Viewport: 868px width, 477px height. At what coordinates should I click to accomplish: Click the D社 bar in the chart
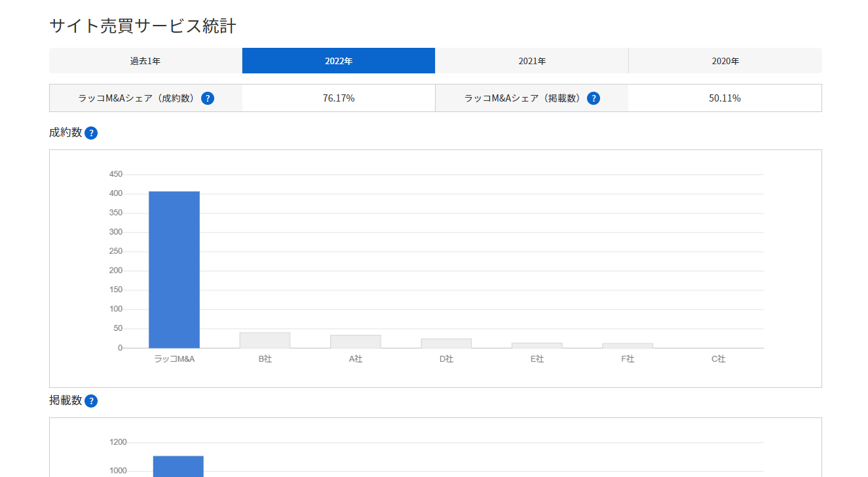click(446, 343)
